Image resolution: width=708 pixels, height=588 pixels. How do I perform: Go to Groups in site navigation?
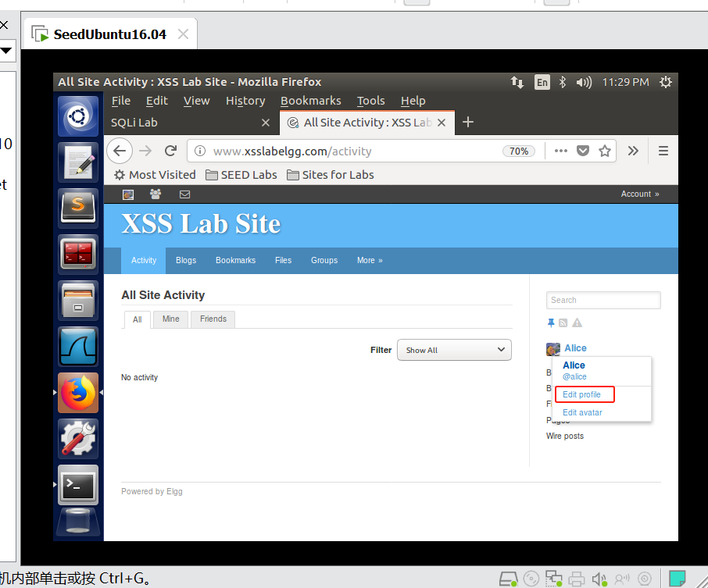[324, 260]
